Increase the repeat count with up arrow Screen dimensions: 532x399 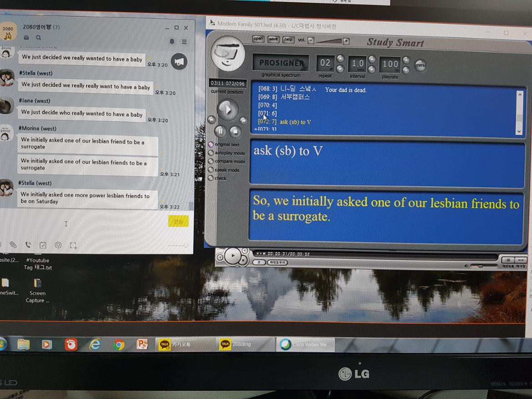point(340,59)
